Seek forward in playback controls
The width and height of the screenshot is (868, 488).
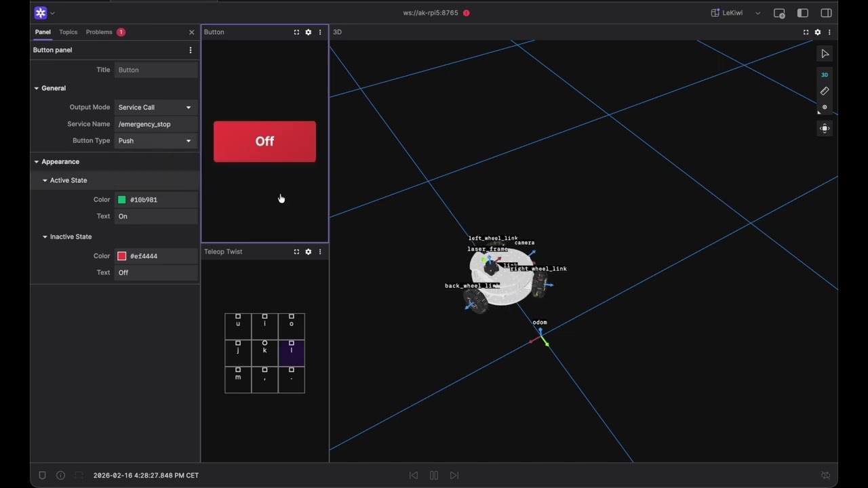point(454,475)
